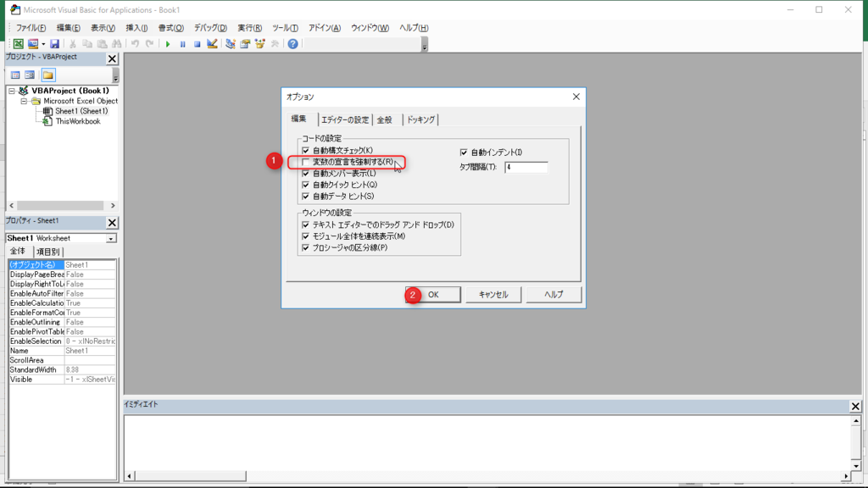Open the Insert object dropdown arrow in toolbar
This screenshot has height=488, width=868.
point(43,44)
